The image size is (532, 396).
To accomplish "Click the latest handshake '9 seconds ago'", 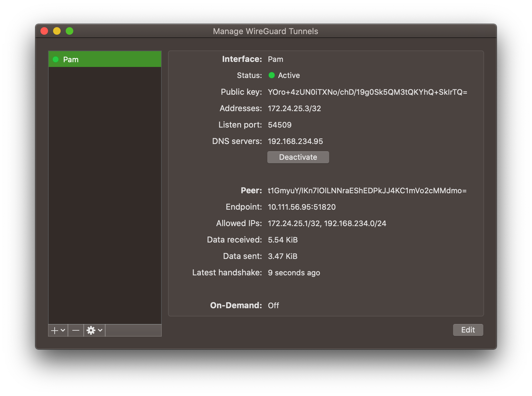I will (x=294, y=273).
